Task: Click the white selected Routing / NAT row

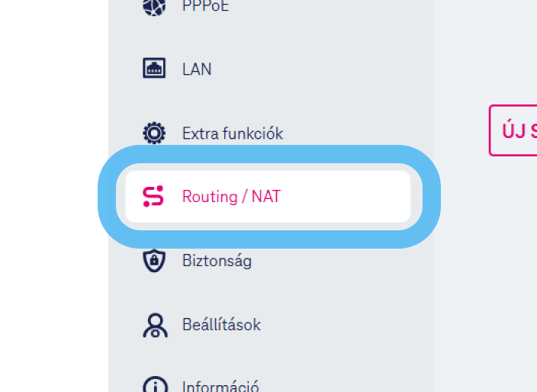Action: pos(343,197)
